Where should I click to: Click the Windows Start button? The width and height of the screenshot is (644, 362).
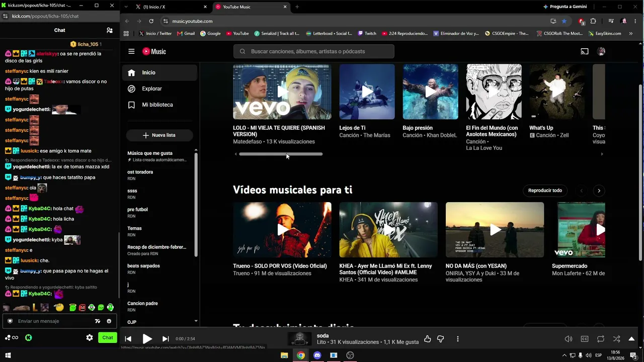coord(8,355)
